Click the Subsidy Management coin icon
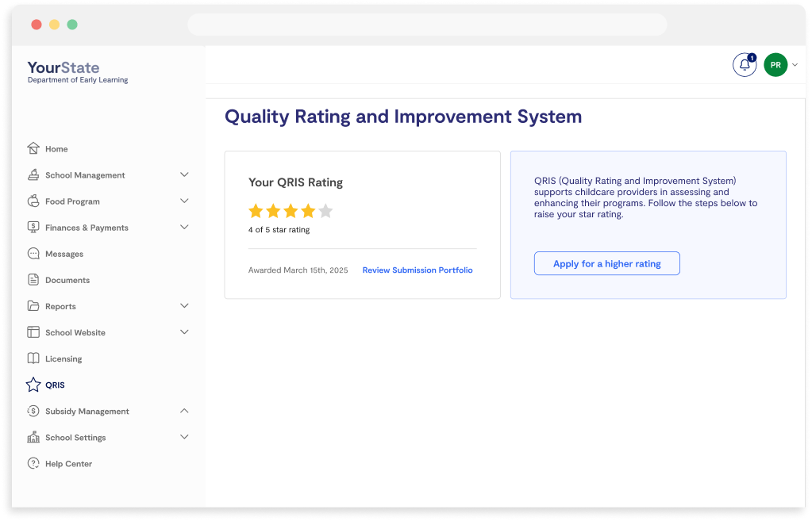812x521 pixels. coord(33,411)
